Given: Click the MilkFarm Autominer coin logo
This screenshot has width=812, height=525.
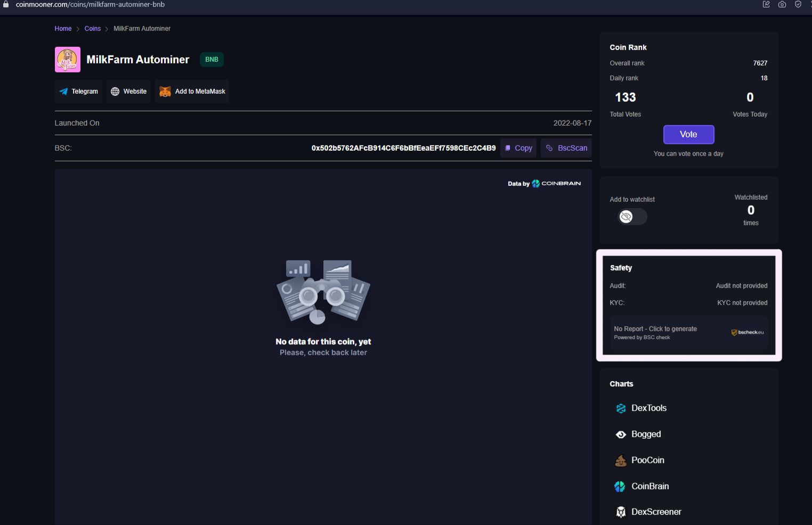Looking at the screenshot, I should [68, 60].
